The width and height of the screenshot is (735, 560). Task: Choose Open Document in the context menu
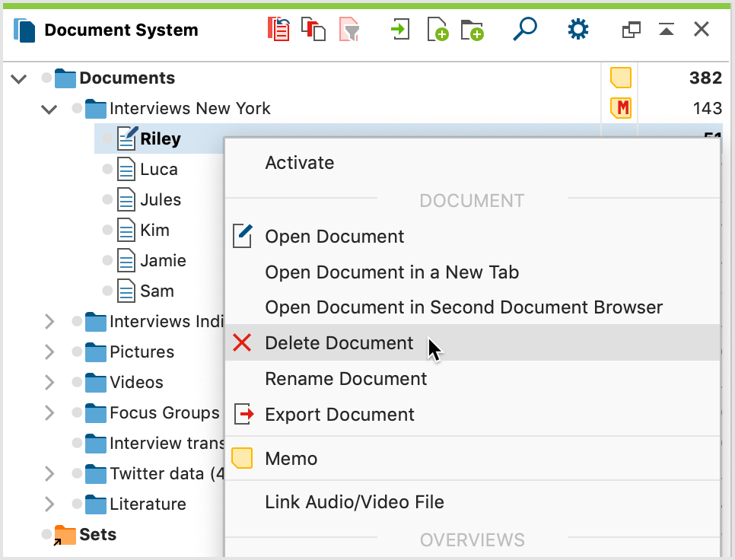pos(473,237)
